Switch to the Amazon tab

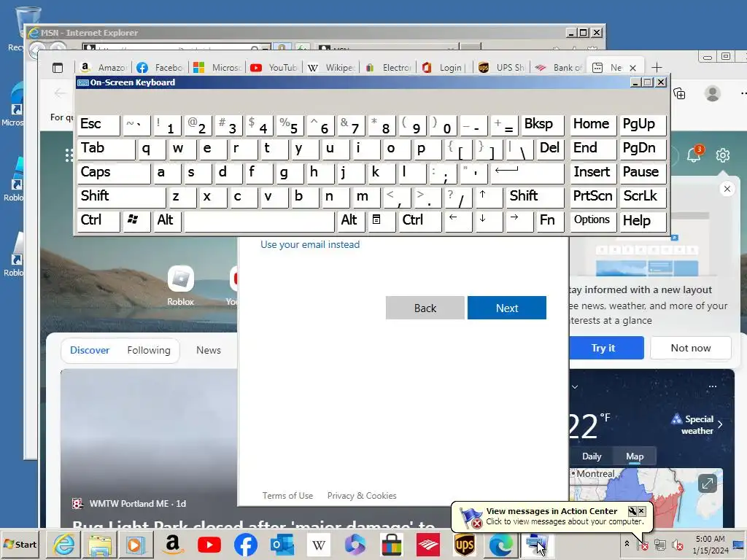click(104, 68)
